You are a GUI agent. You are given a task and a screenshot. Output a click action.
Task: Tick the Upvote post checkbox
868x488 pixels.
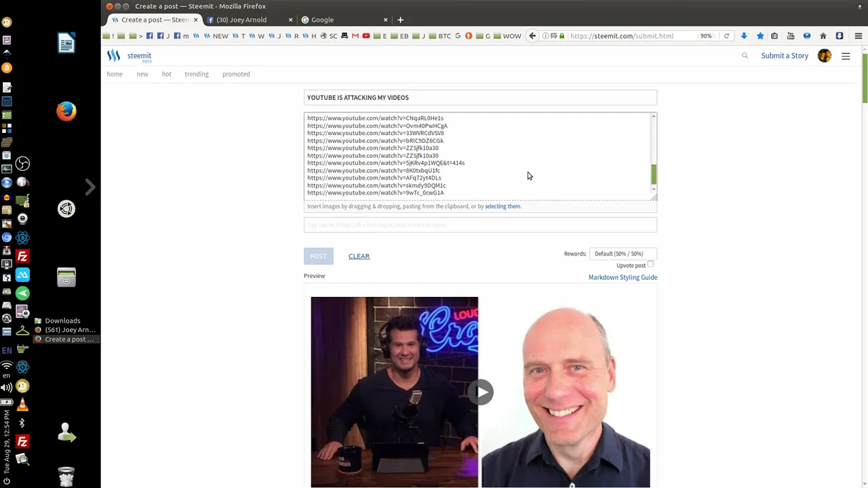click(x=650, y=264)
